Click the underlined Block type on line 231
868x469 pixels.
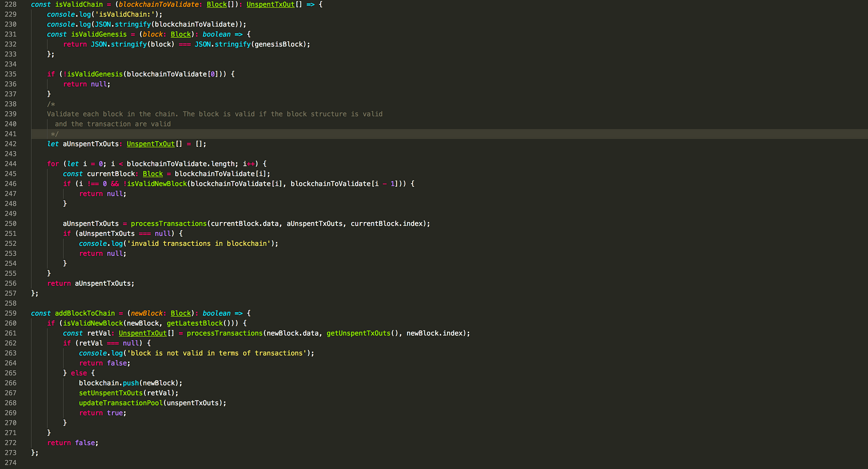(181, 34)
